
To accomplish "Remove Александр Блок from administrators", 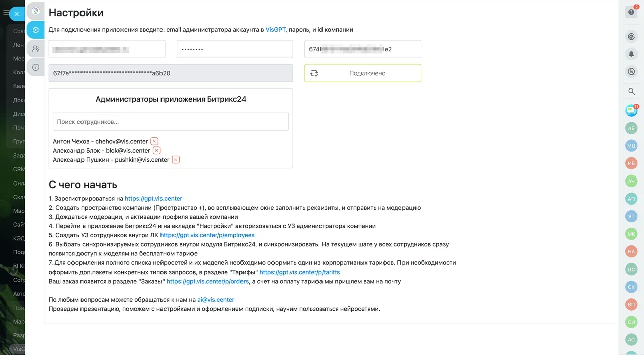I will (156, 150).
